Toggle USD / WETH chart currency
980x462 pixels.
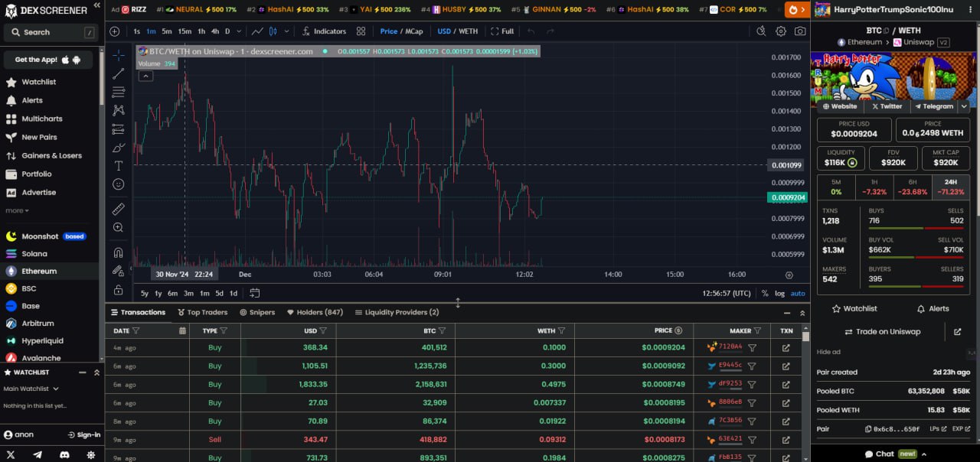pyautogui.click(x=458, y=31)
